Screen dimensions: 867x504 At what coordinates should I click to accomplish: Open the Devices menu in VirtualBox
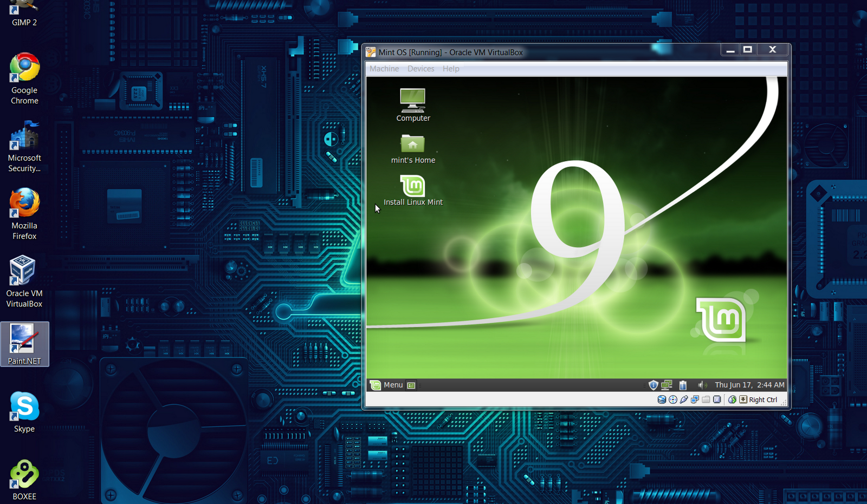pyautogui.click(x=420, y=69)
